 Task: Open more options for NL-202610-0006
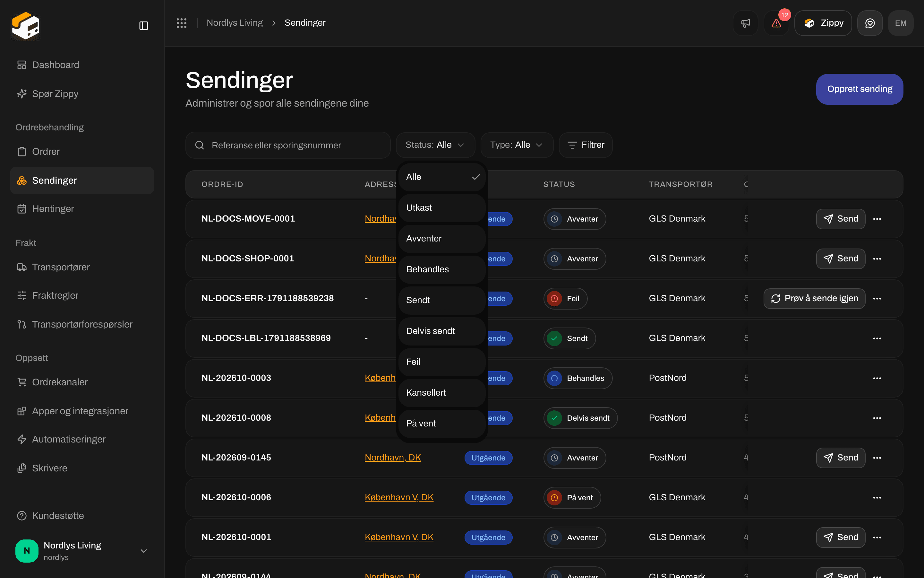pyautogui.click(x=877, y=498)
